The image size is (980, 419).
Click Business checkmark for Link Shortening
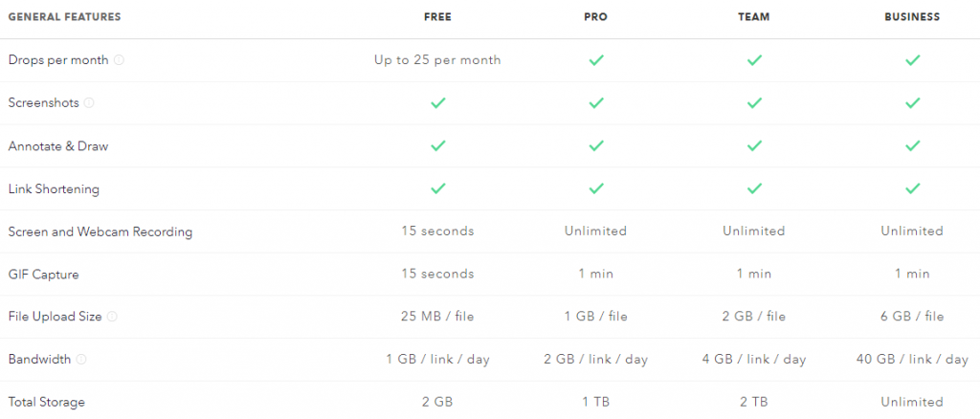pos(912,188)
